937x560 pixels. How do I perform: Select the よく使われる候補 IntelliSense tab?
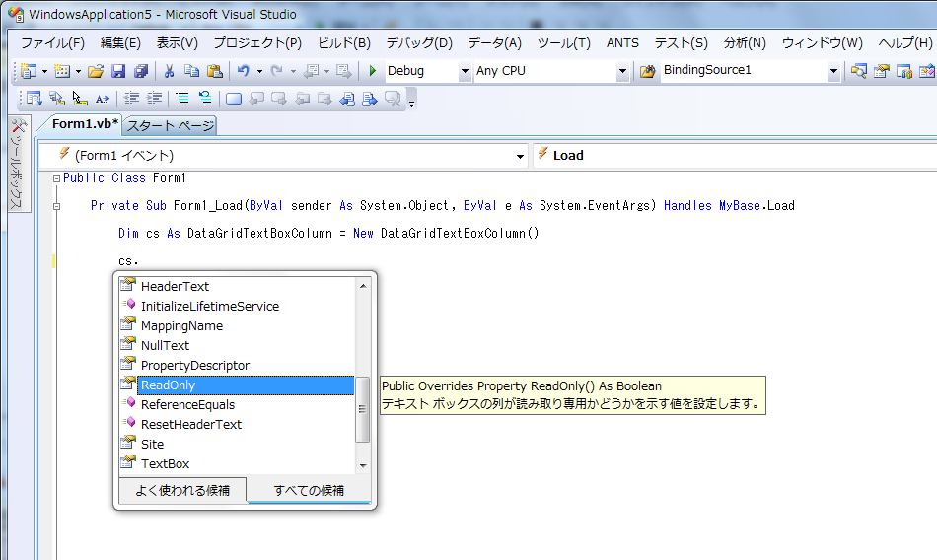click(182, 491)
